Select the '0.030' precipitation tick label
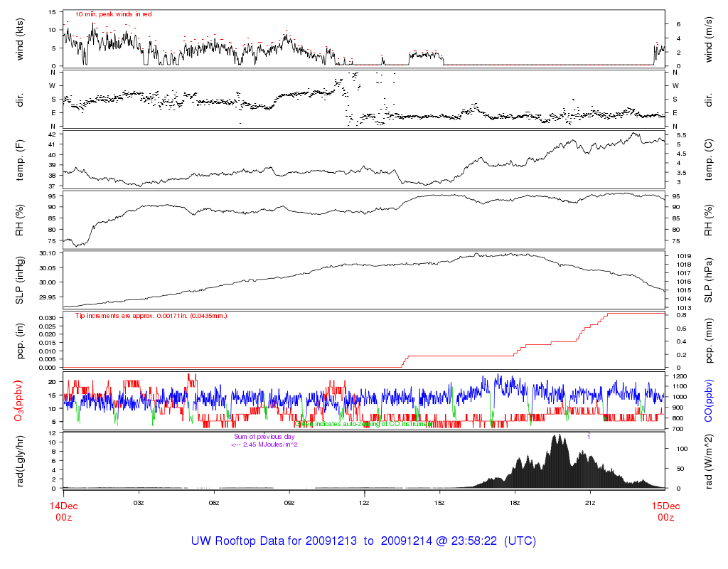The width and height of the screenshot is (728, 569). coord(48,318)
